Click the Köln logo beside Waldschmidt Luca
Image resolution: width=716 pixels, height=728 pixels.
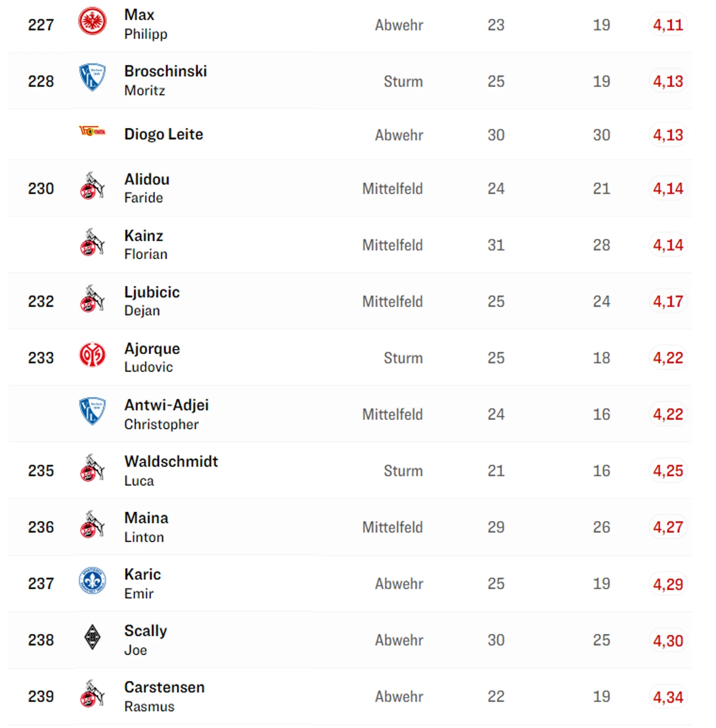92,468
